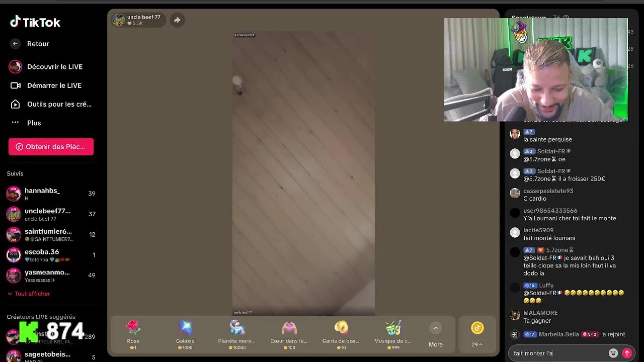Open sageetobeis suggested creator
Screen dimensions: 644x362
[50, 356]
